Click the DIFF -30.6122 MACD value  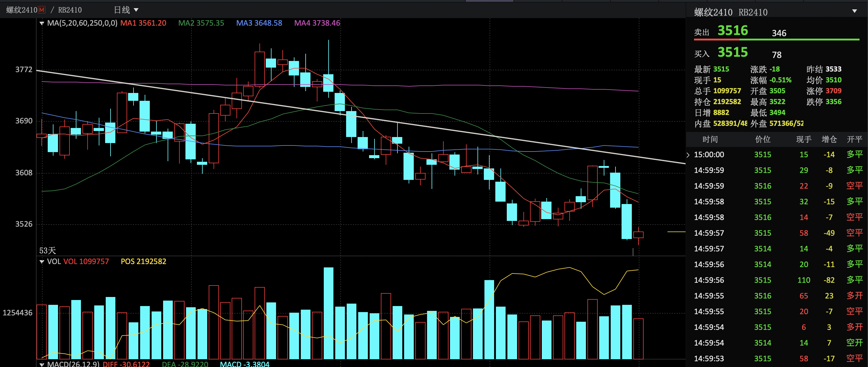pos(126,364)
